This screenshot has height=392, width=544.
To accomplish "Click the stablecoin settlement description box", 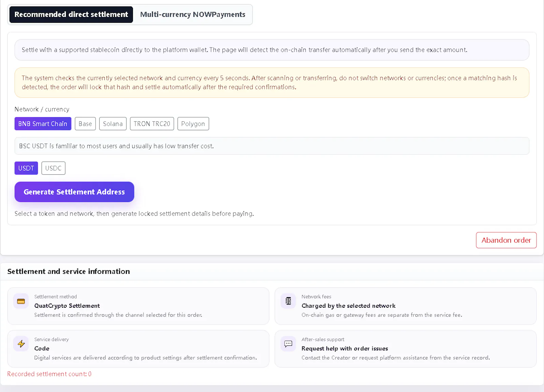I will click(x=272, y=50).
